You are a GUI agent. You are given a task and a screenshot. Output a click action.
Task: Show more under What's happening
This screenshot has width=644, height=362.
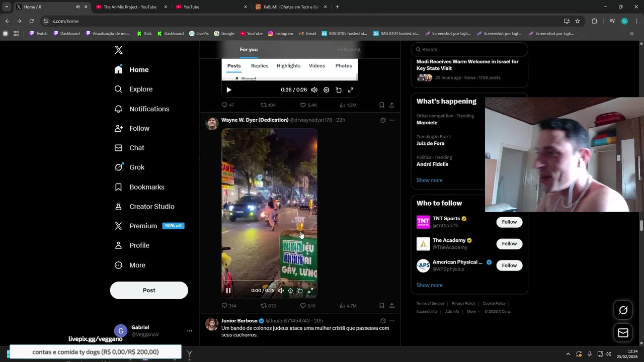click(x=430, y=180)
